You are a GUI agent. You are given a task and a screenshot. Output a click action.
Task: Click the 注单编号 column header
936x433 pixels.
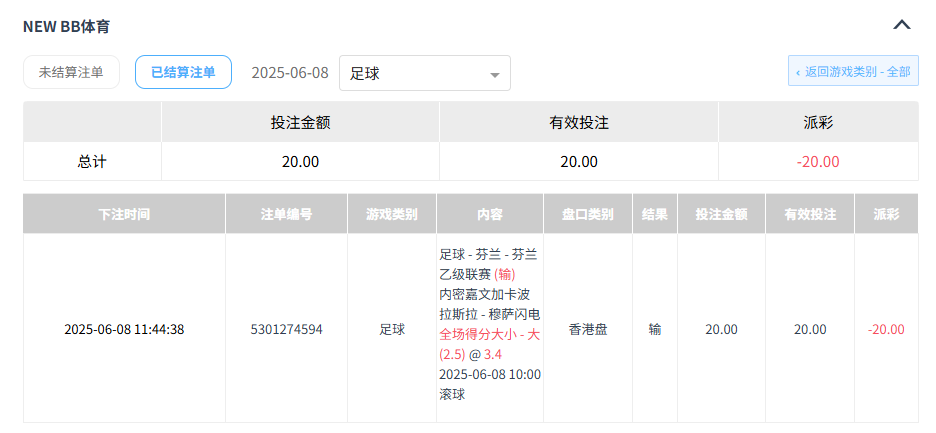[x=286, y=214]
